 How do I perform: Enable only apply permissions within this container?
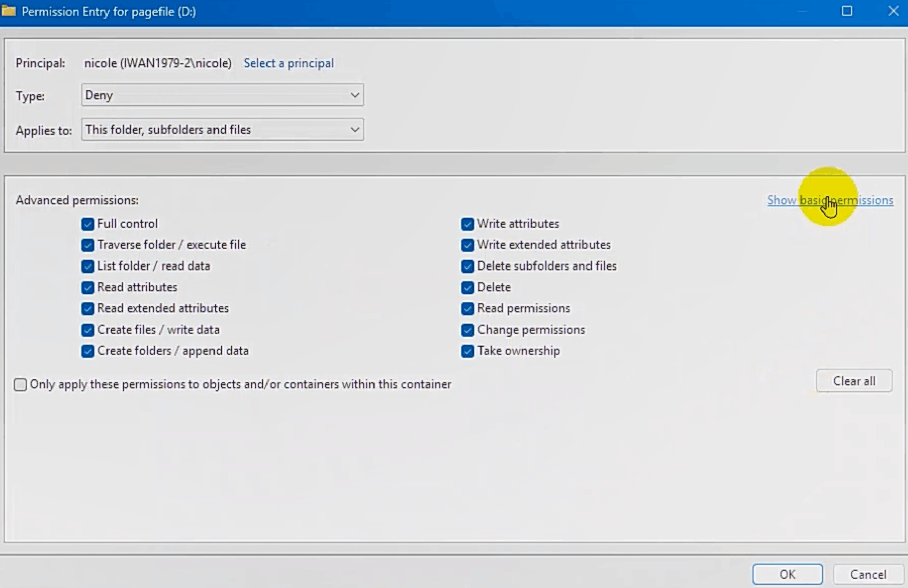click(20, 384)
